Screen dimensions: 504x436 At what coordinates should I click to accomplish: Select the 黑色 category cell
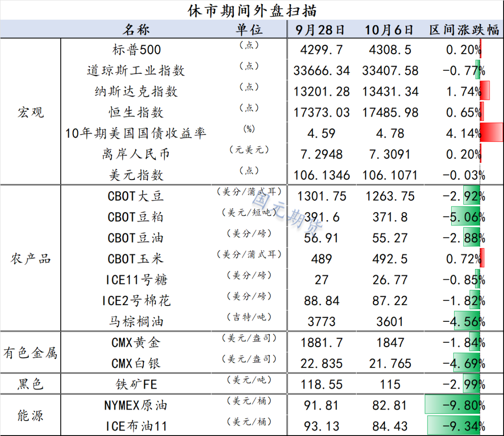click(30, 384)
